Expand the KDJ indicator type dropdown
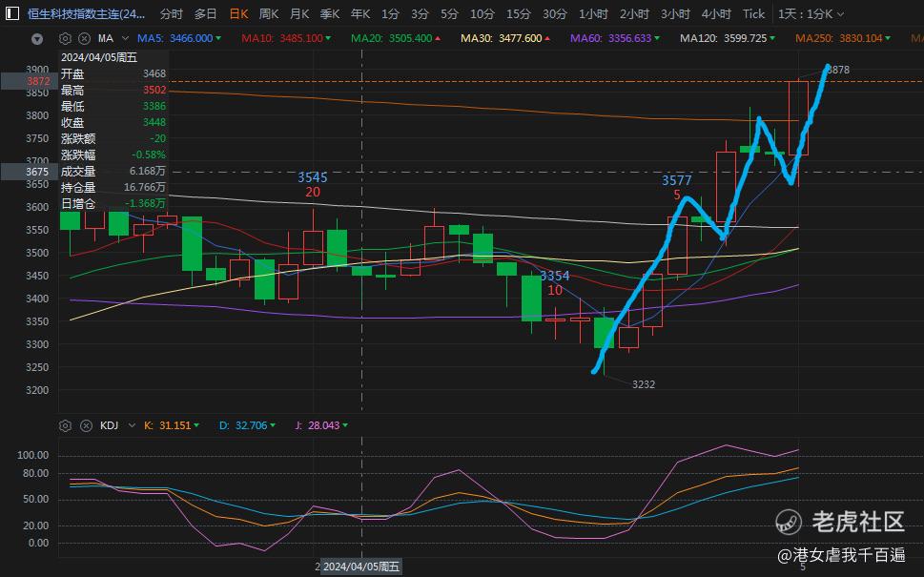Screen dimensions: 924x577 click(132, 425)
